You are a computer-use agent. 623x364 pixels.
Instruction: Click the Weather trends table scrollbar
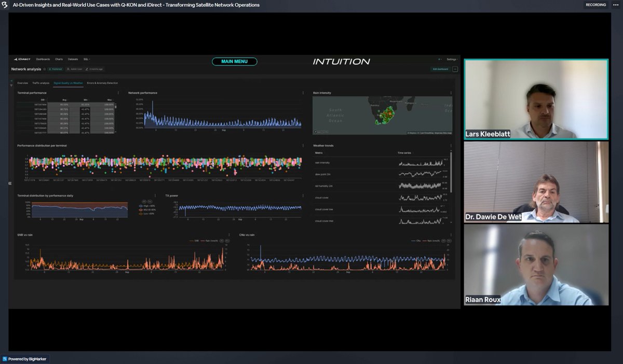click(450, 171)
